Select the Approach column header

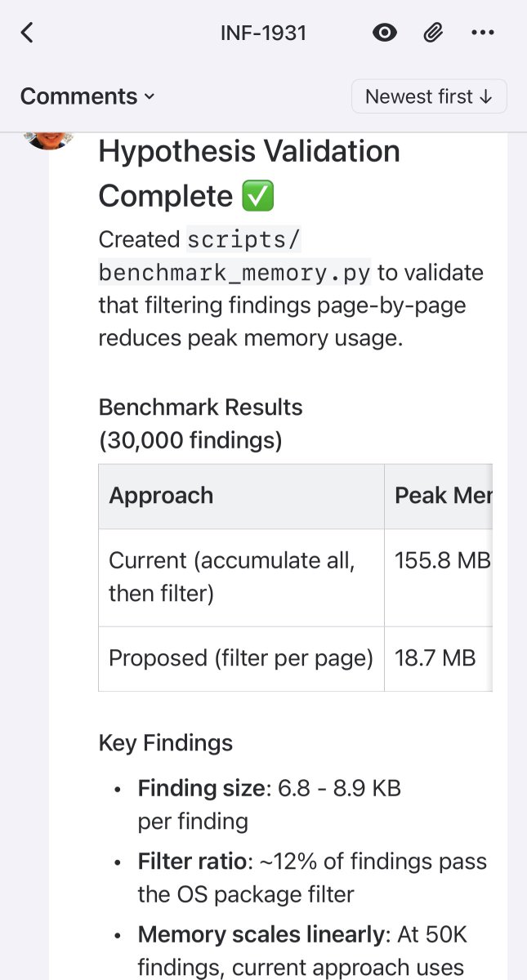pyautogui.click(x=161, y=496)
